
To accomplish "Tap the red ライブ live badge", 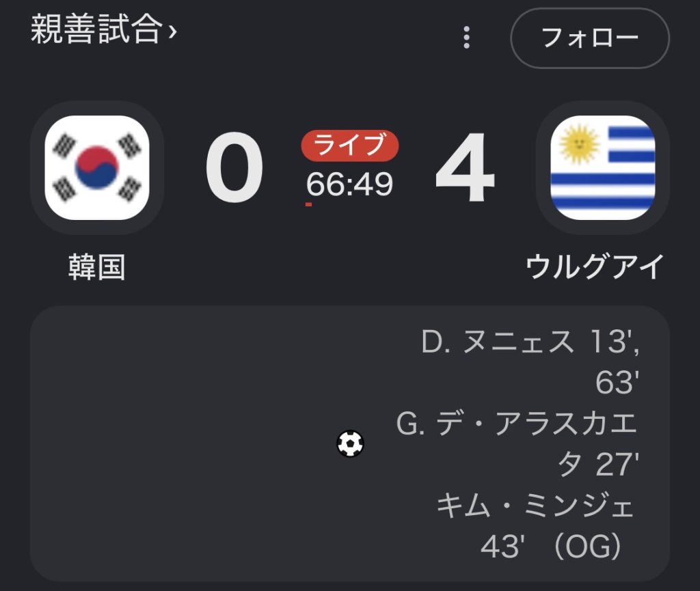I will pos(349,146).
